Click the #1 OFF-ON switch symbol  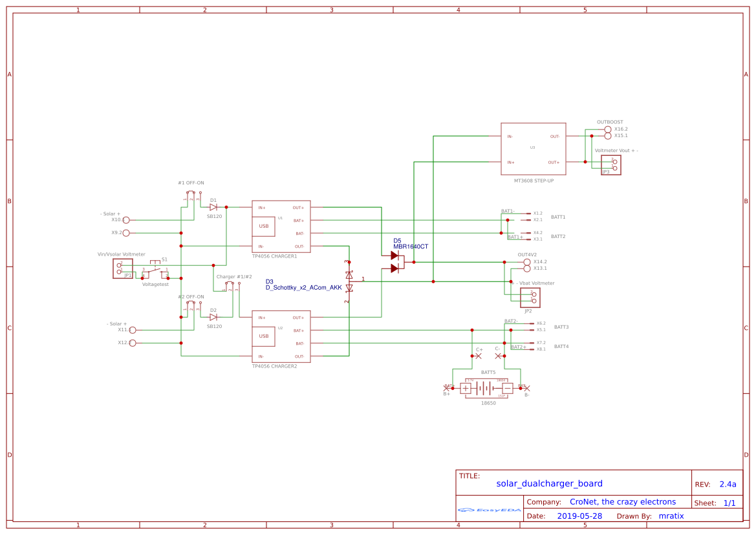point(190,192)
